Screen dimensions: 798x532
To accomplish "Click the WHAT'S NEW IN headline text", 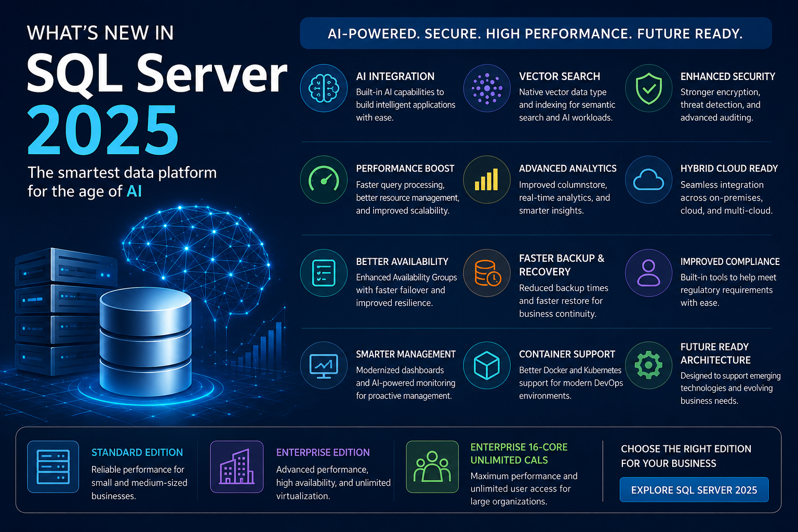I will tap(101, 33).
